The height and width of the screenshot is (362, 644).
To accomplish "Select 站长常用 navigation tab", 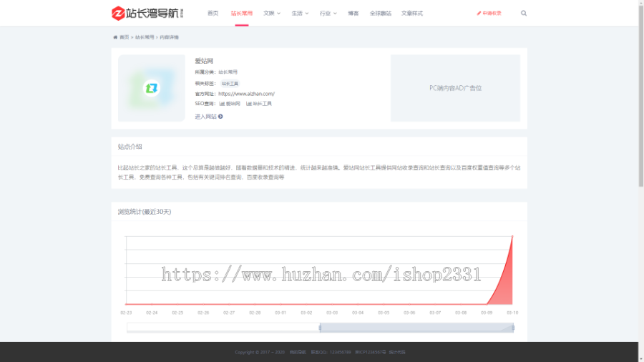I will (x=242, y=13).
